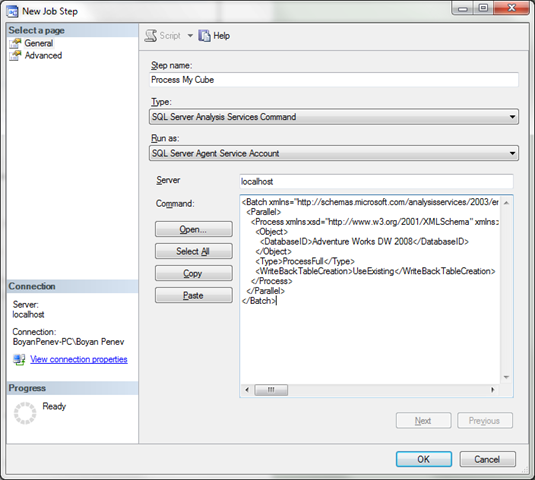
Task: Open the Script dropdown arrow
Action: pos(190,35)
